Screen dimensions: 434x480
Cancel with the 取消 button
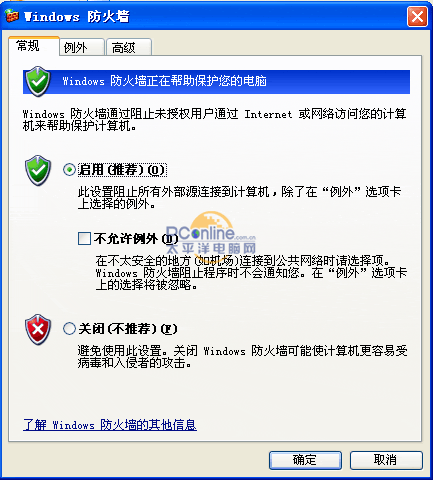386,460
